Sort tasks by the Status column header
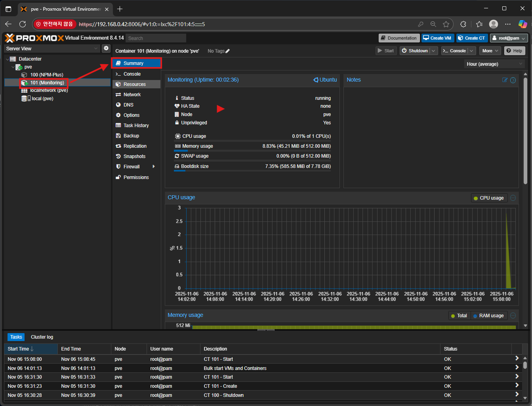 [476, 349]
